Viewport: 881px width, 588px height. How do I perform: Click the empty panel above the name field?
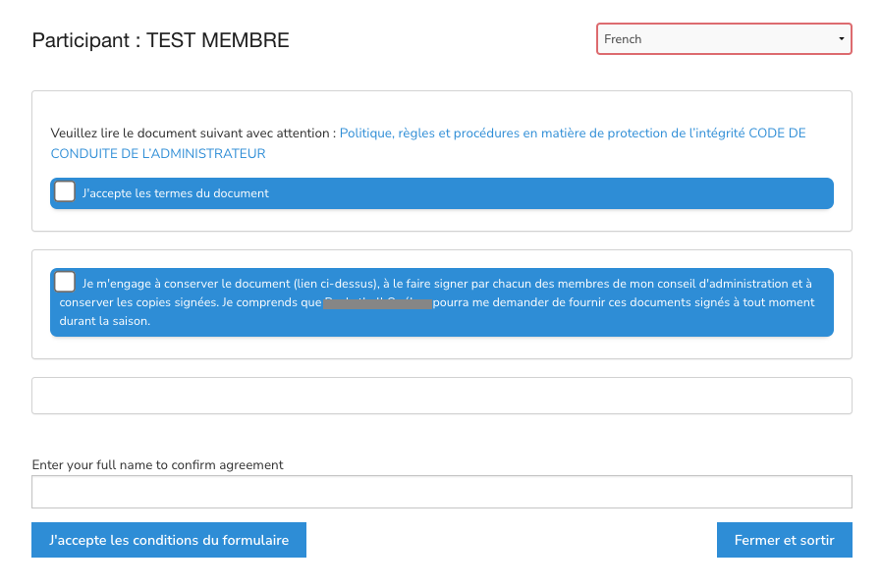click(x=441, y=396)
